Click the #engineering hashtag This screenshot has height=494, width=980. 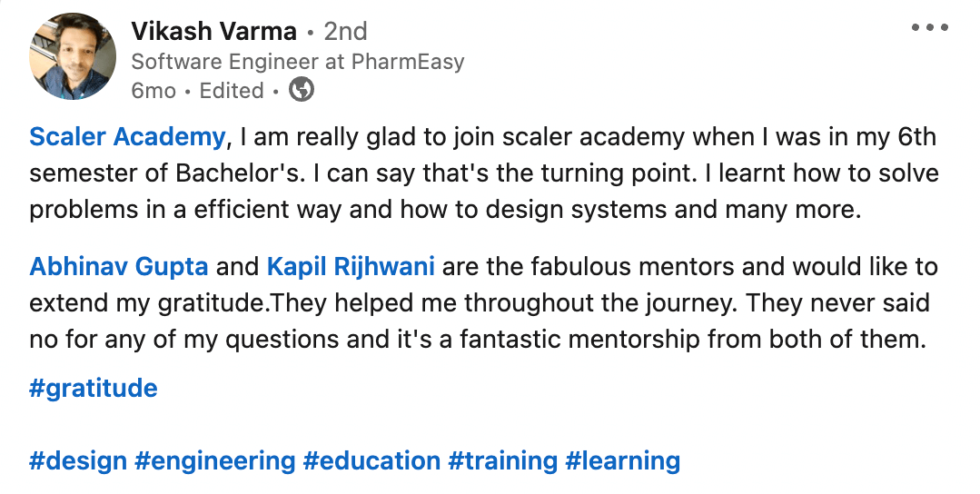point(214,460)
